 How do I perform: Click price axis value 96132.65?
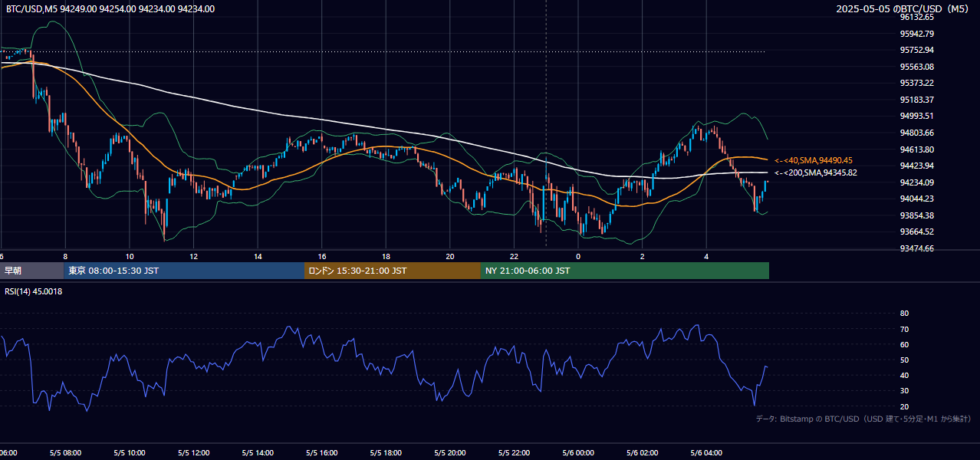(x=916, y=17)
